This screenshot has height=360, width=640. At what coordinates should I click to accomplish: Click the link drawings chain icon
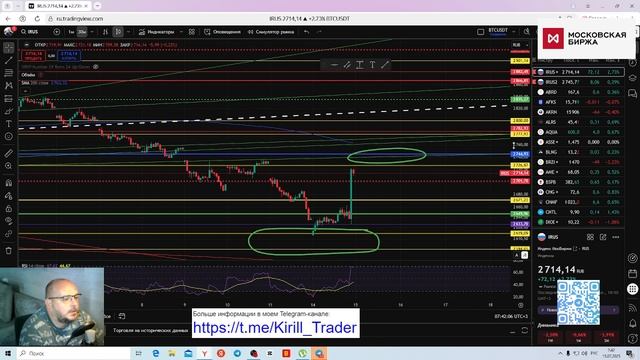pos(9,234)
